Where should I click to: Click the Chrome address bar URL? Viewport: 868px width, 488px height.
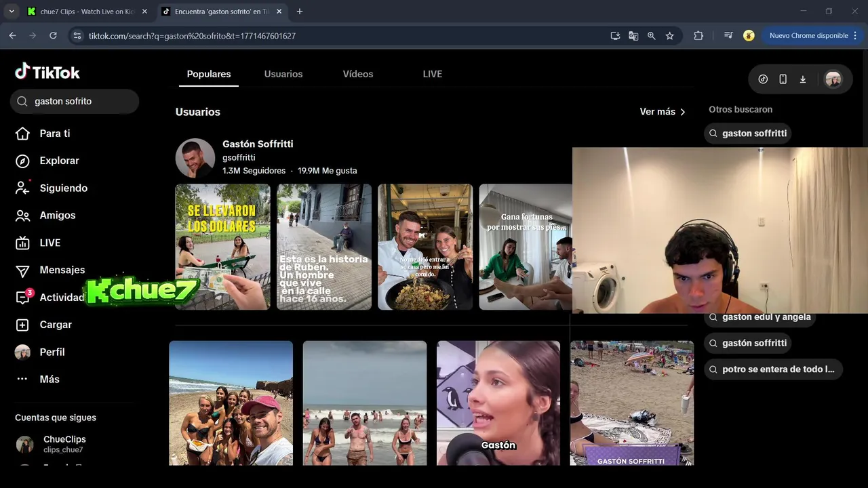[192, 36]
